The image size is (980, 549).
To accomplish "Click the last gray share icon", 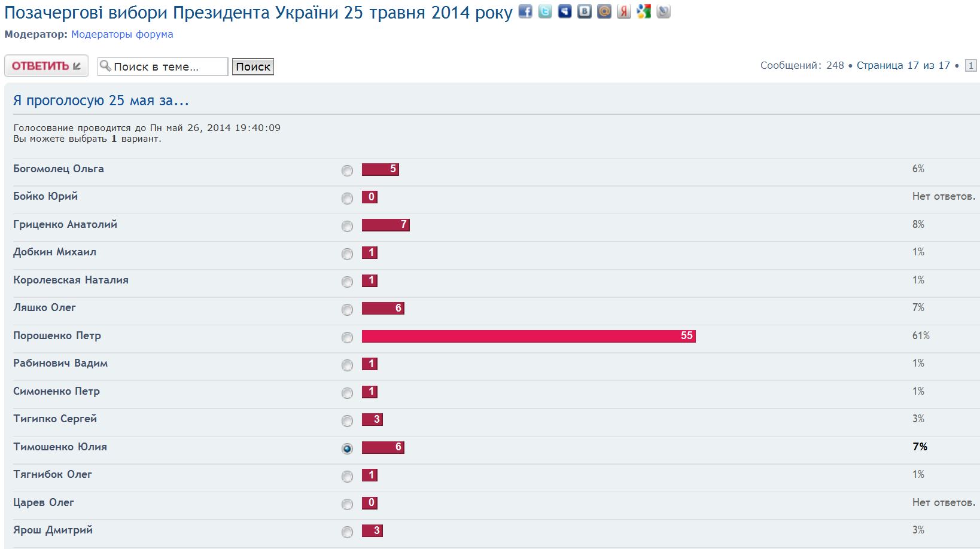I will pyautogui.click(x=664, y=11).
